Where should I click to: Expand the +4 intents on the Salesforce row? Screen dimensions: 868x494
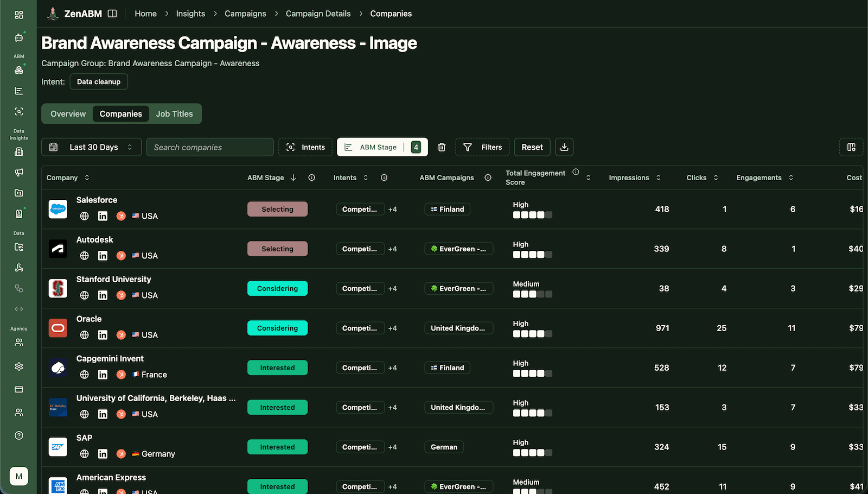point(392,209)
